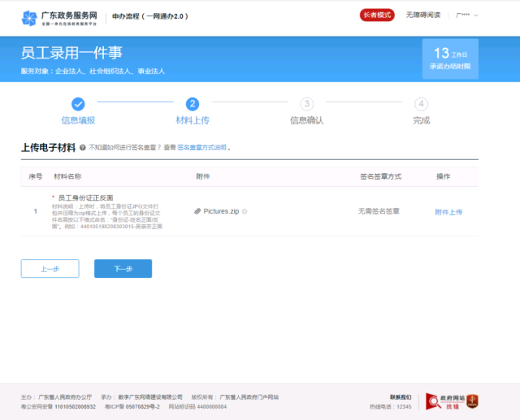The image size is (520, 420).
Task: Click the paperclip icon beside Pictures.zip
Action: (197, 211)
